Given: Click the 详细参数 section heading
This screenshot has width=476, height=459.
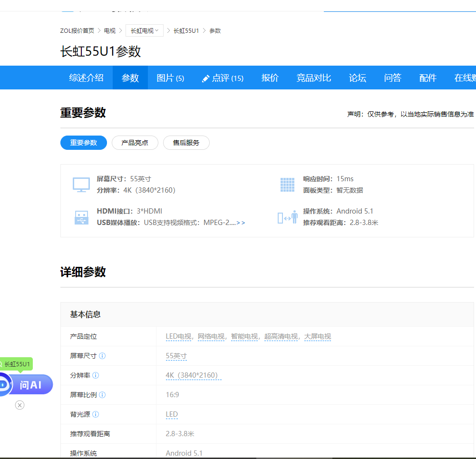Looking at the screenshot, I should tap(83, 272).
